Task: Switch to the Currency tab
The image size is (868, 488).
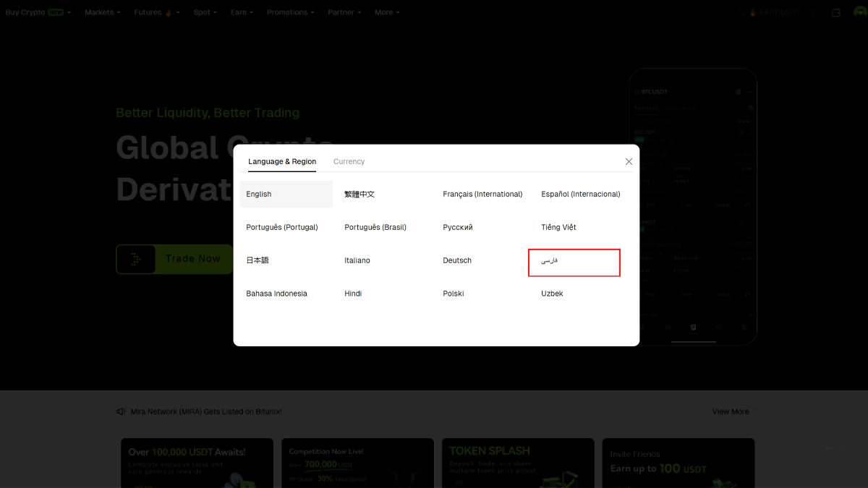Action: click(x=349, y=162)
